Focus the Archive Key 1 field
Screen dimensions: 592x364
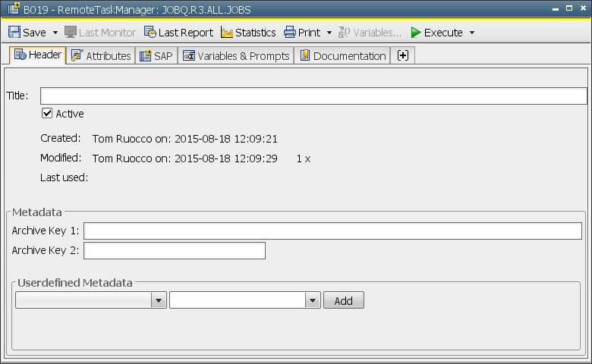click(332, 231)
